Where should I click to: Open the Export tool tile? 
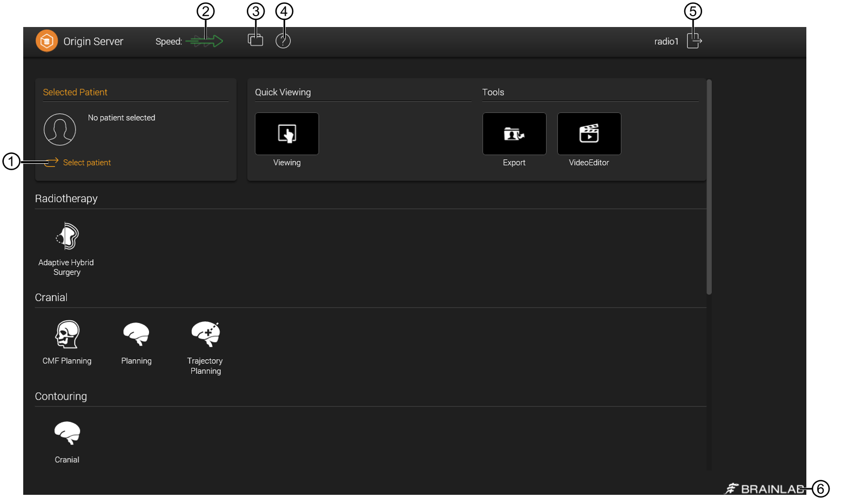[x=514, y=134]
